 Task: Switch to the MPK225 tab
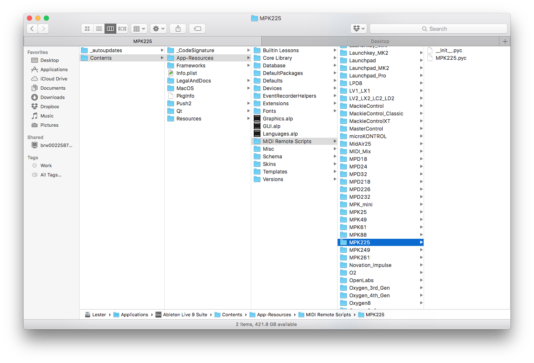pyautogui.click(x=142, y=41)
